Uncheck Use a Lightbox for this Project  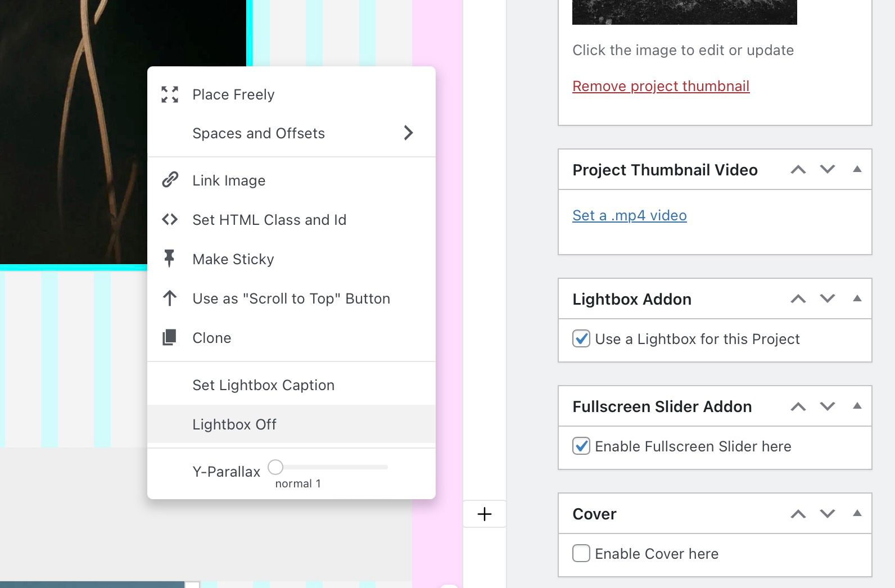(581, 339)
